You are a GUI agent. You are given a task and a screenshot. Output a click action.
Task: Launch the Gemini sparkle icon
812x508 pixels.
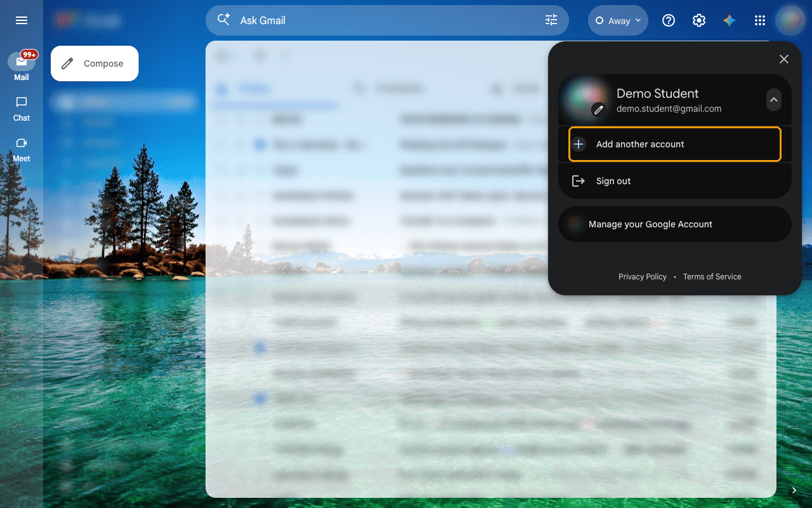point(730,20)
